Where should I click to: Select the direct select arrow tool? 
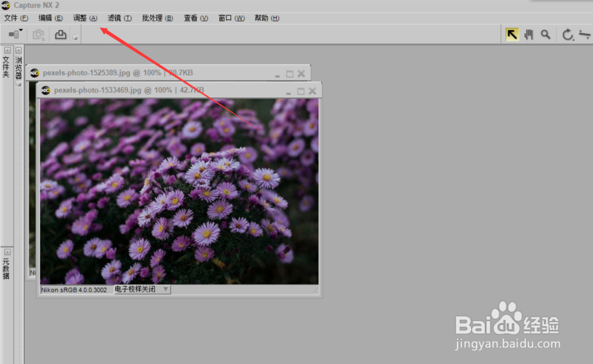click(512, 35)
